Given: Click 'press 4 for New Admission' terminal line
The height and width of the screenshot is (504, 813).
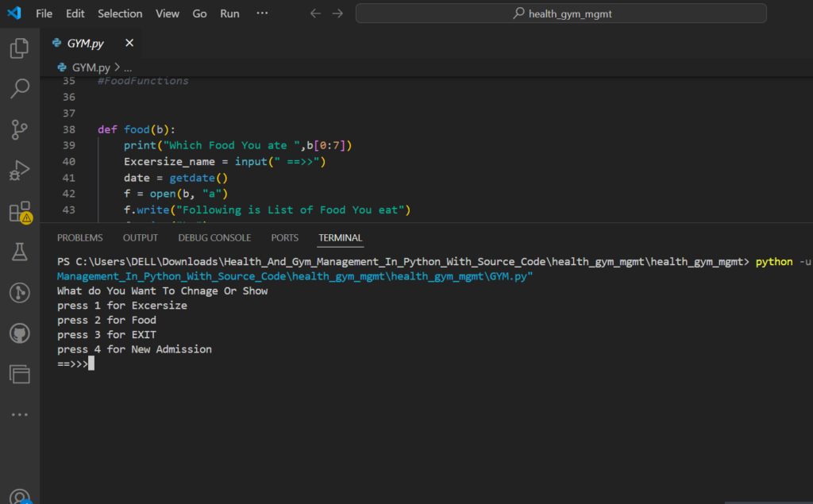Looking at the screenshot, I should tap(134, 349).
